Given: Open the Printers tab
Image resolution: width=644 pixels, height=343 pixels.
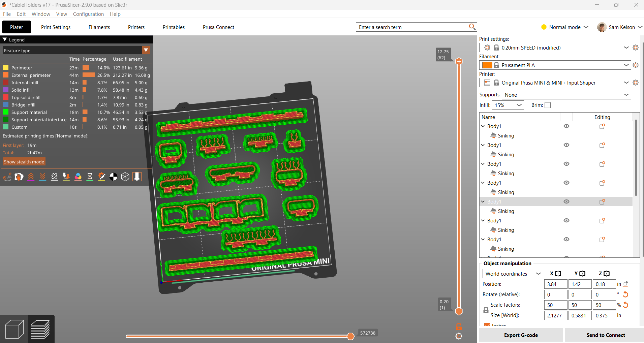Looking at the screenshot, I should click(136, 27).
